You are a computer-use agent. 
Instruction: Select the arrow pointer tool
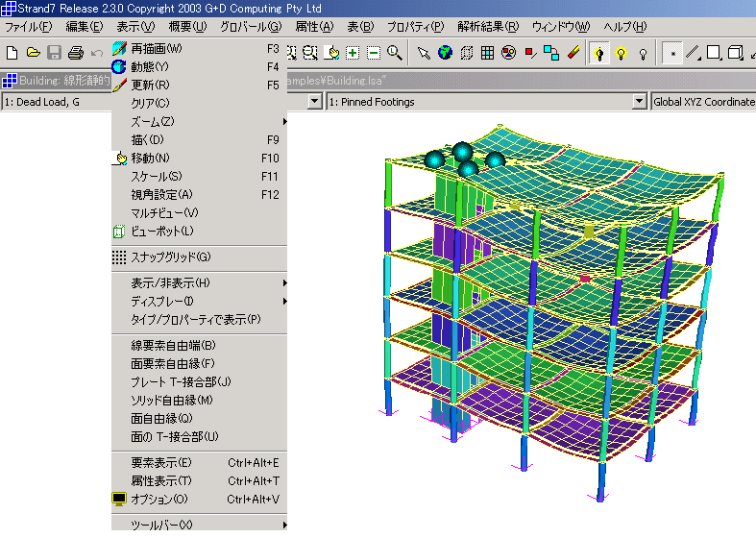(x=424, y=53)
